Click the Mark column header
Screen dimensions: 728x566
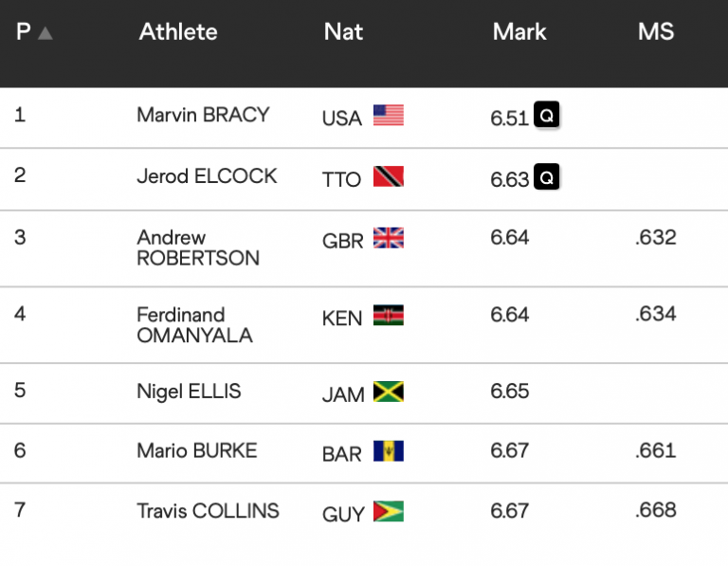(x=519, y=32)
